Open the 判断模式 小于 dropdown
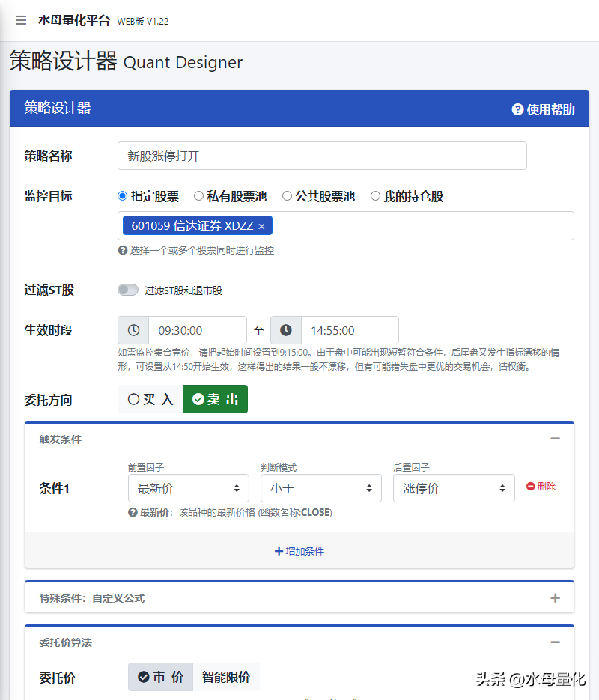 (x=321, y=488)
